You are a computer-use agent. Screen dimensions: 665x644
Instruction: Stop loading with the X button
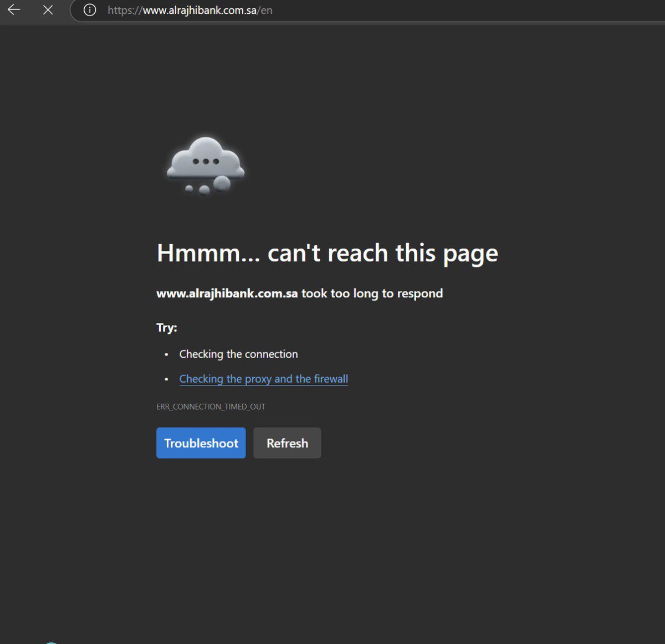(48, 10)
